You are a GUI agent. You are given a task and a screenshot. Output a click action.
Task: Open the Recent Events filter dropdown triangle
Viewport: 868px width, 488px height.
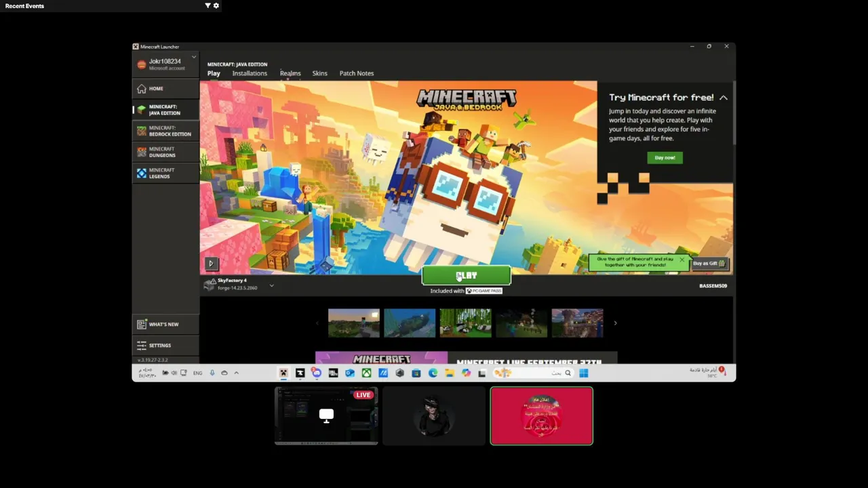[208, 5]
